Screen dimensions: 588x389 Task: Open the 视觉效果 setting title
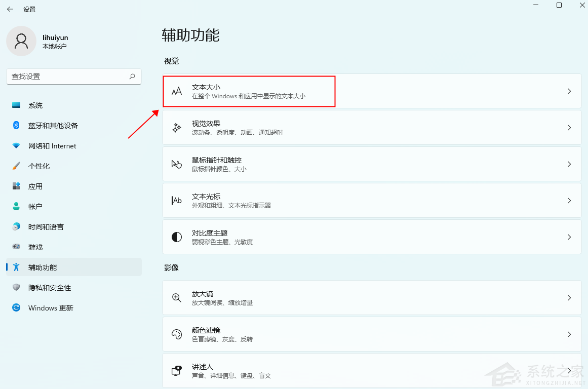(x=206, y=124)
